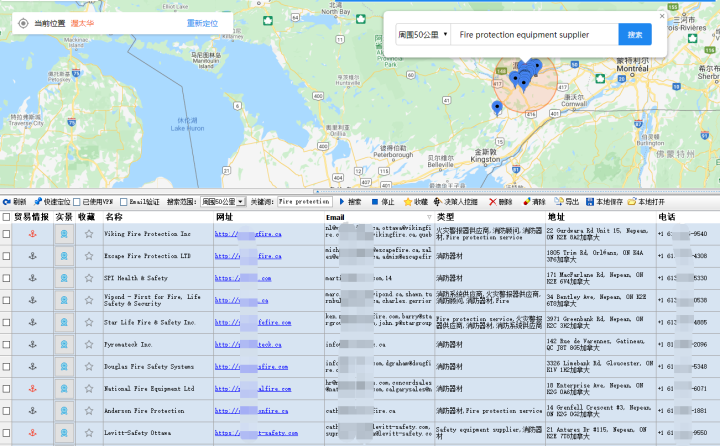Open street view for Star Life Fire & Safety

coord(64,322)
